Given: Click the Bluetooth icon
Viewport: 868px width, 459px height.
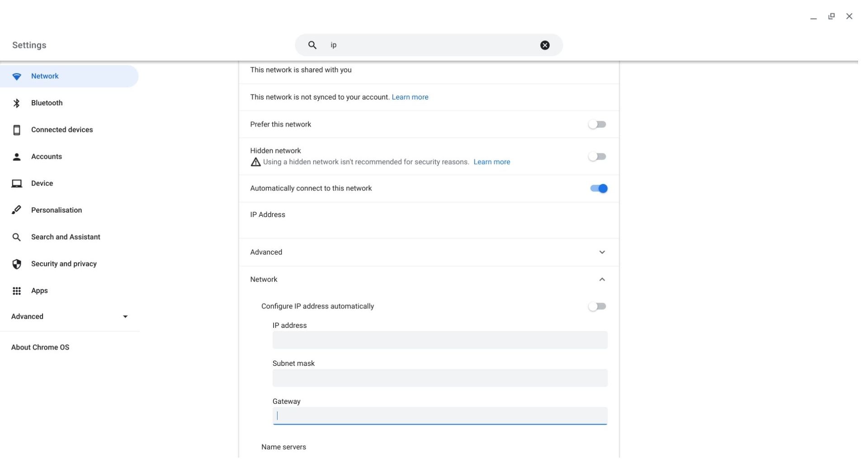Looking at the screenshot, I should pyautogui.click(x=17, y=103).
